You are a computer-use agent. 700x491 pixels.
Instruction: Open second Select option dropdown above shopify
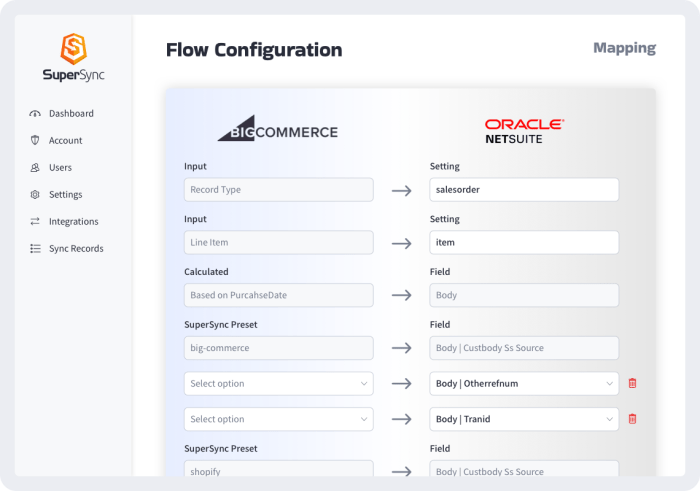tap(278, 419)
